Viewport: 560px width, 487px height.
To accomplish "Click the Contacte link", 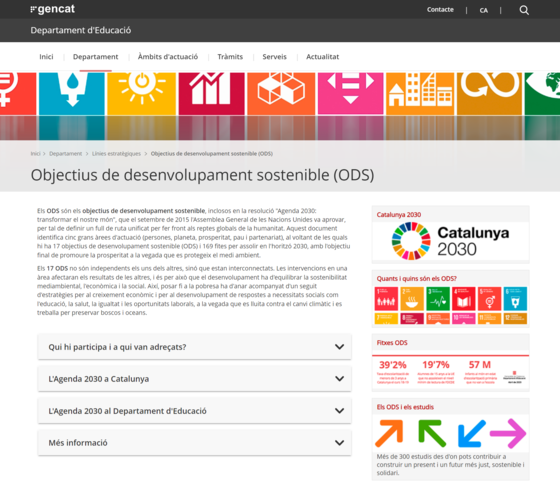I will coord(440,10).
